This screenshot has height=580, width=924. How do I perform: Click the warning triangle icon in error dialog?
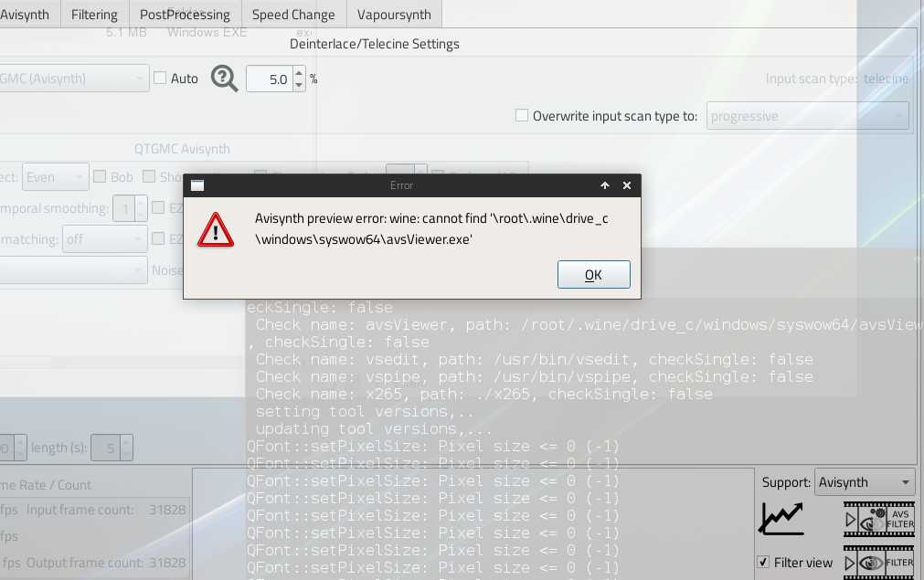216,229
